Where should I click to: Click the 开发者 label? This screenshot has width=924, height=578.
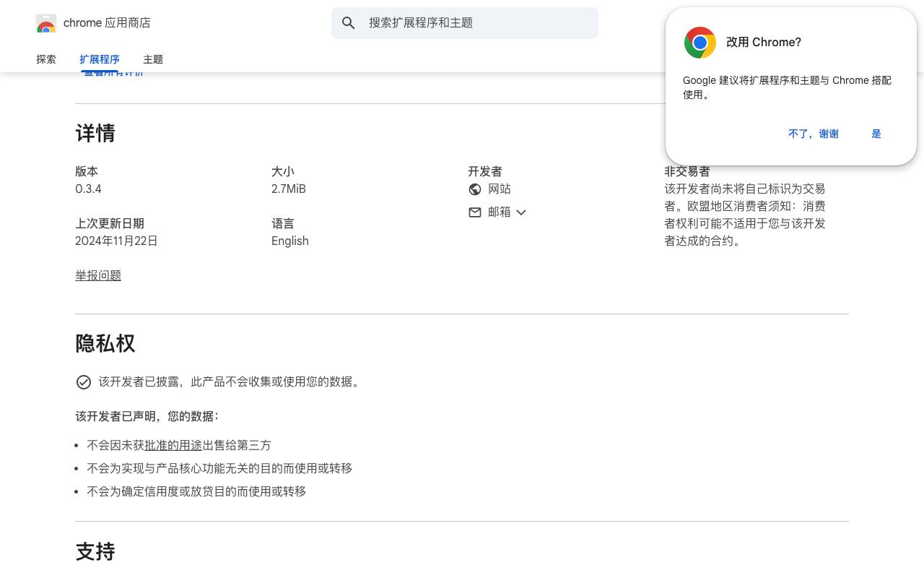[x=485, y=172]
